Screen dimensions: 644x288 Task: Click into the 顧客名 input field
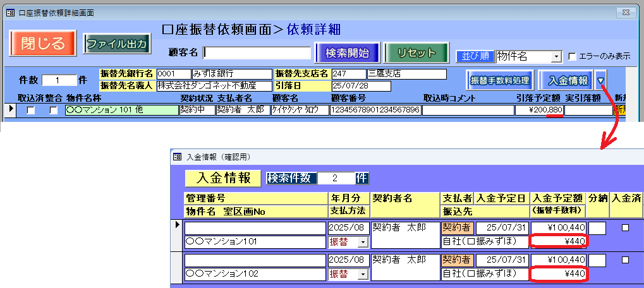pyautogui.click(x=257, y=52)
